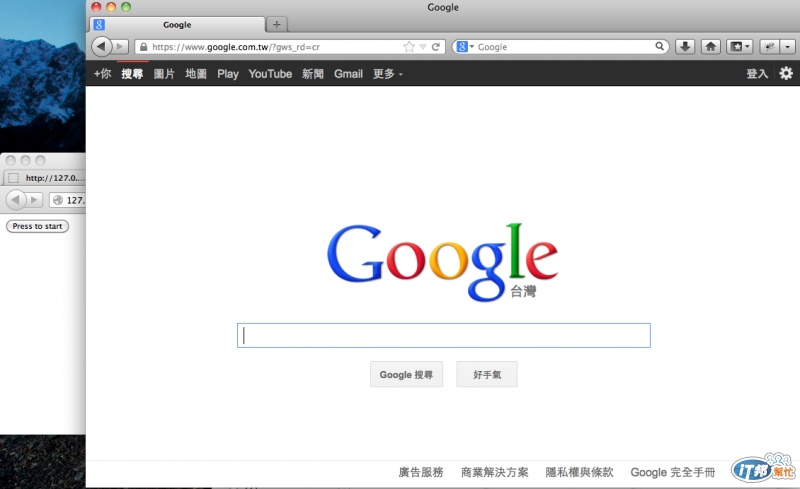Open 地圖 in Google bar
The width and height of the screenshot is (800, 489).
coord(196,74)
